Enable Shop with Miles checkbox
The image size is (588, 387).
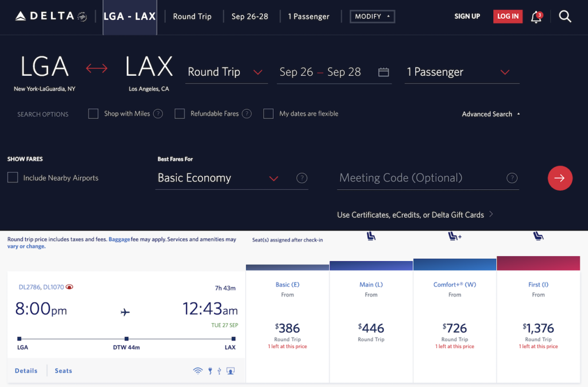(93, 114)
